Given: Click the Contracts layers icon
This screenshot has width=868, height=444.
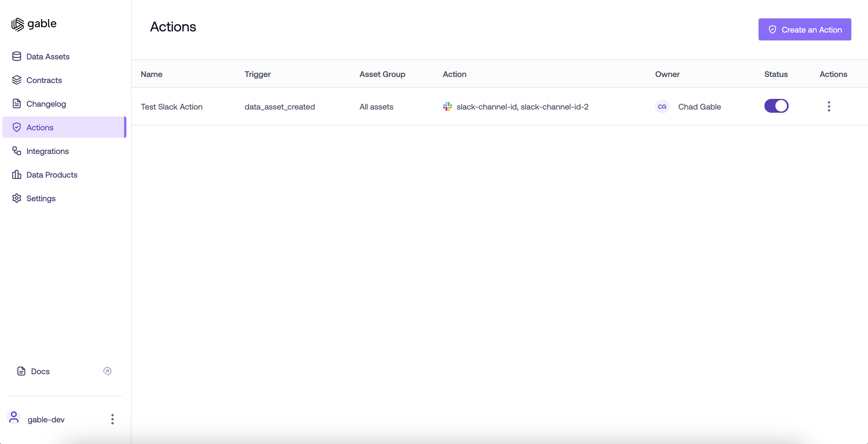Looking at the screenshot, I should point(16,80).
